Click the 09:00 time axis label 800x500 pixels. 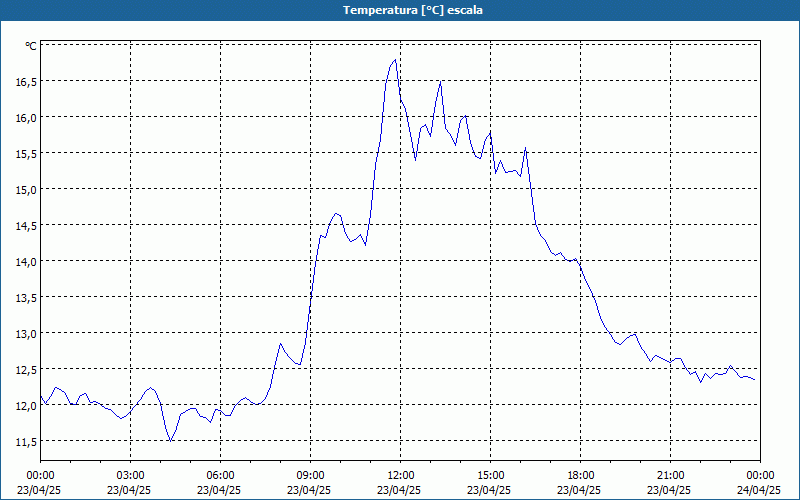click(311, 476)
